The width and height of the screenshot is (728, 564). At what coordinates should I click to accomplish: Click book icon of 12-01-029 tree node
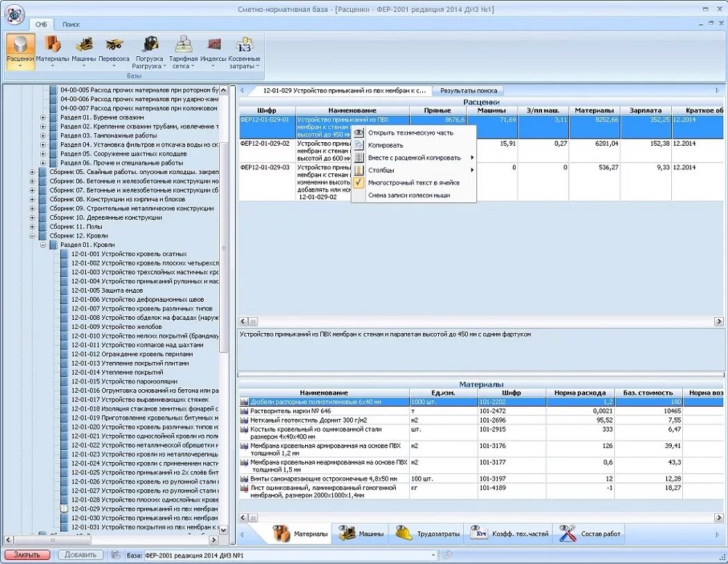pyautogui.click(x=64, y=509)
